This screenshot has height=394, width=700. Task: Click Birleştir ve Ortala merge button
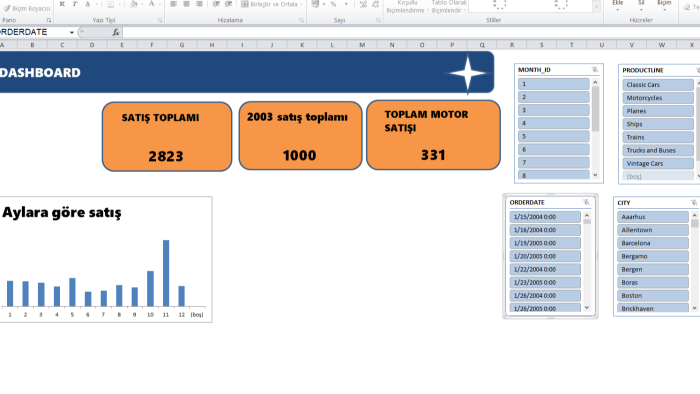pos(269,4)
